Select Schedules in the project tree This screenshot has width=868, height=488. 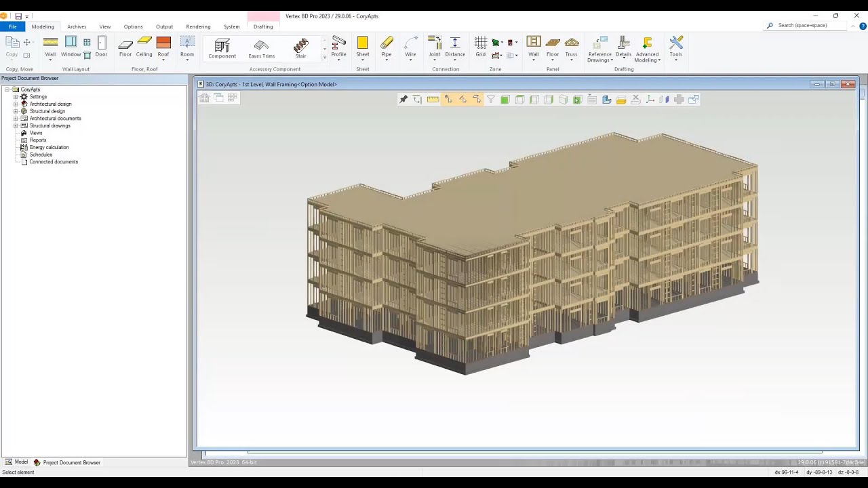tap(41, 155)
